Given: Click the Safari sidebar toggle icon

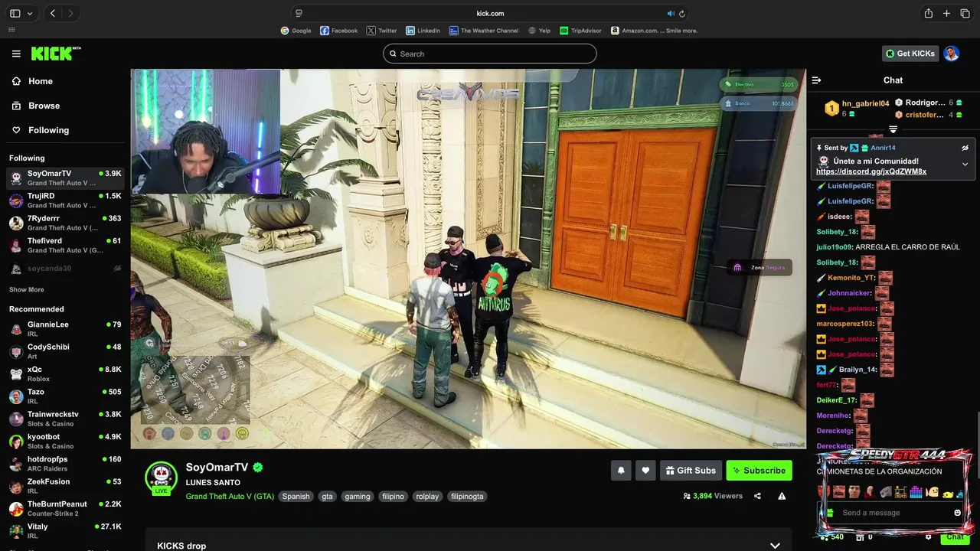Looking at the screenshot, I should click(15, 13).
